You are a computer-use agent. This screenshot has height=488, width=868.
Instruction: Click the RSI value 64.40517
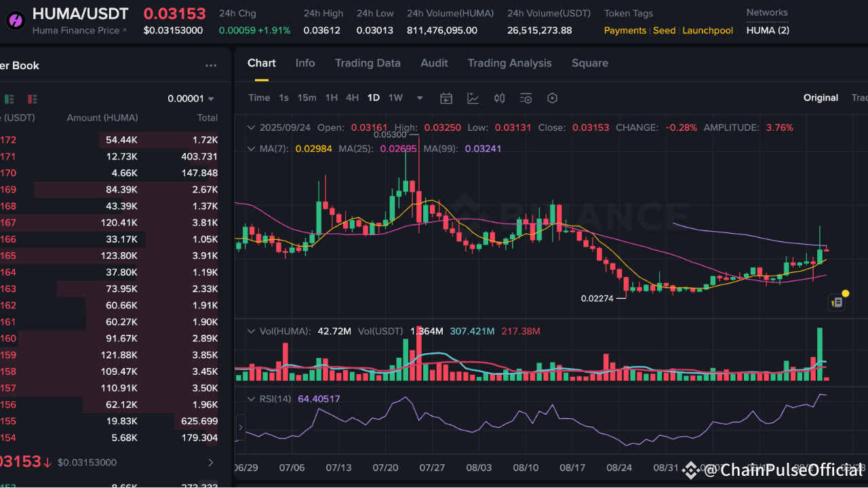(319, 399)
